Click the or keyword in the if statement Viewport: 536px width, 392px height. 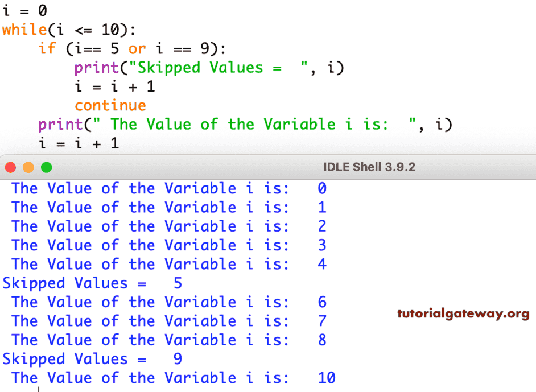137,48
